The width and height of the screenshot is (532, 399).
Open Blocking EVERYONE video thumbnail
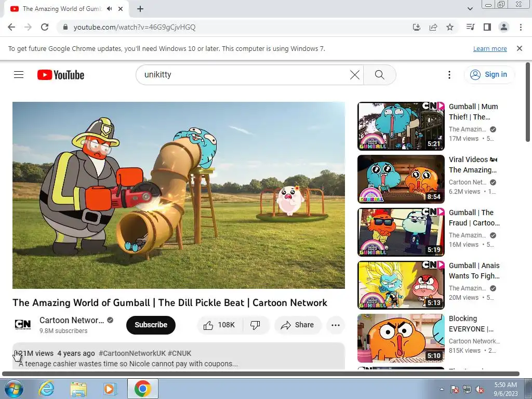pyautogui.click(x=401, y=338)
